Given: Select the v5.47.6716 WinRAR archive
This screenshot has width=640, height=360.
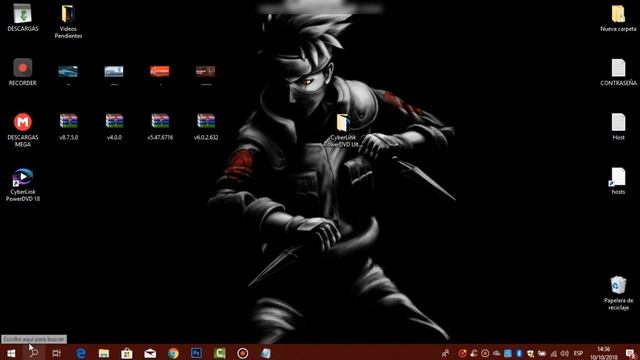Looking at the screenshot, I should 160,127.
